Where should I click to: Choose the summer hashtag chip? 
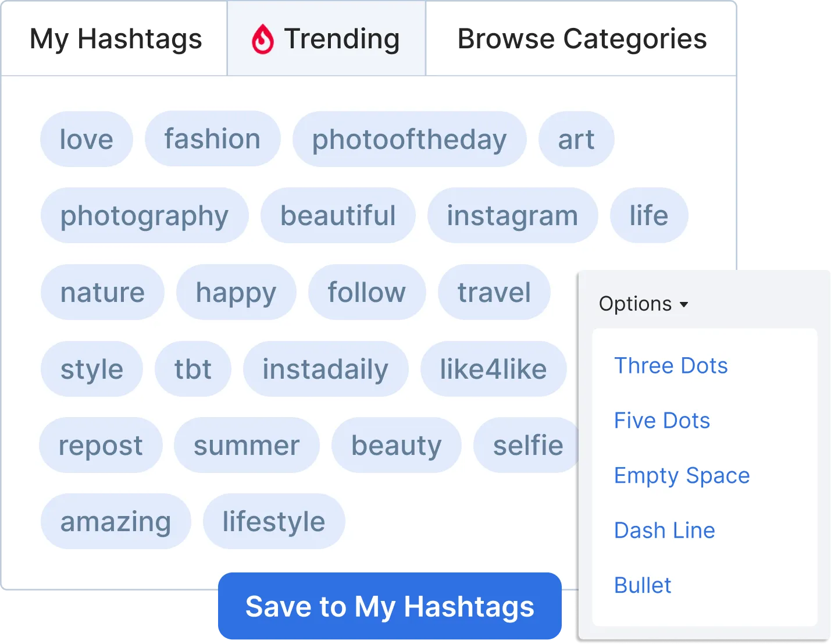[247, 445]
